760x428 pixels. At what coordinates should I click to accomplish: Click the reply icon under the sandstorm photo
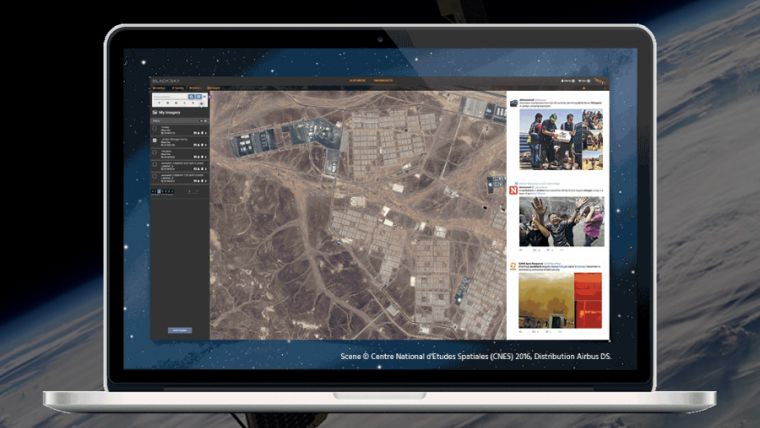coord(522,332)
